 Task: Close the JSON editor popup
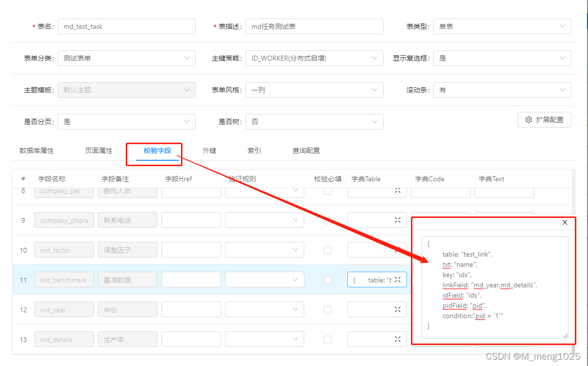click(x=565, y=222)
